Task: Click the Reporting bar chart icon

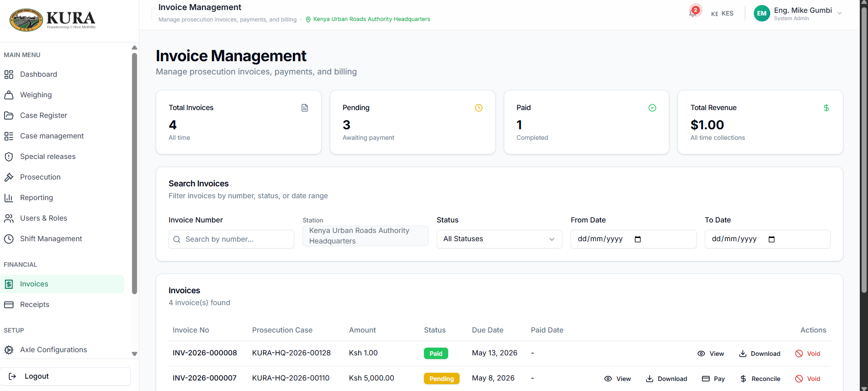Action: [x=9, y=198]
